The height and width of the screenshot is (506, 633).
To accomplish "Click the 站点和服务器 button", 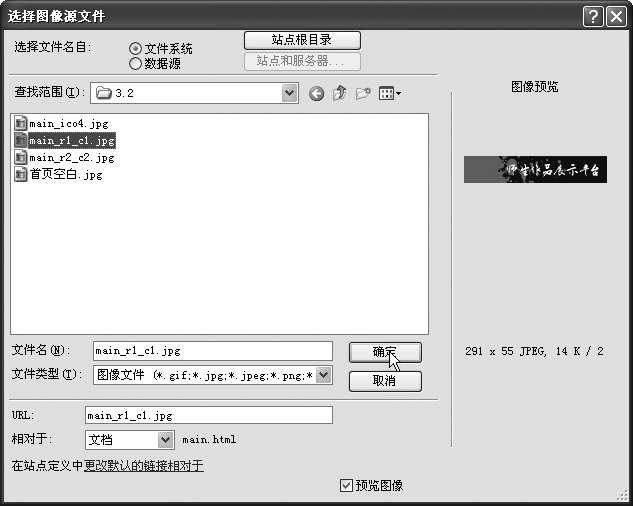I will 302,61.
